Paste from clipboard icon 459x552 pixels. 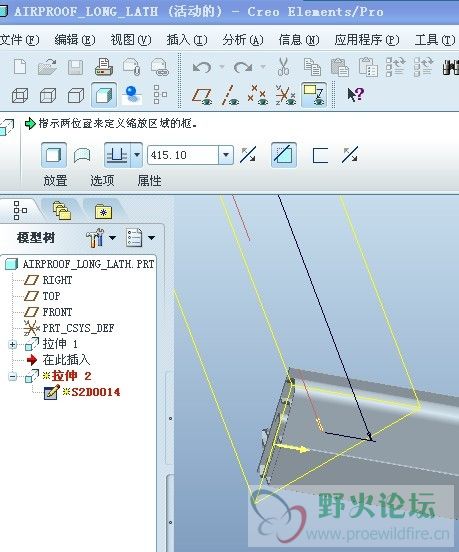coord(339,67)
